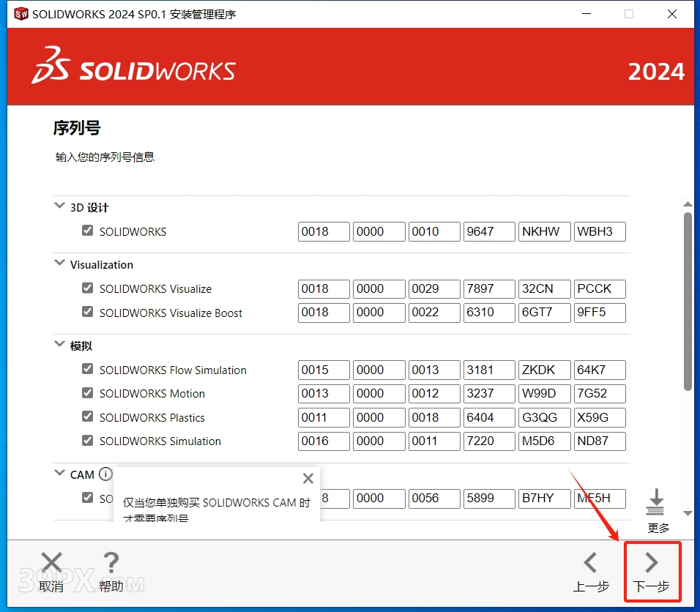
Task: Collapse the 3D 设计 section
Action: pyautogui.click(x=60, y=206)
